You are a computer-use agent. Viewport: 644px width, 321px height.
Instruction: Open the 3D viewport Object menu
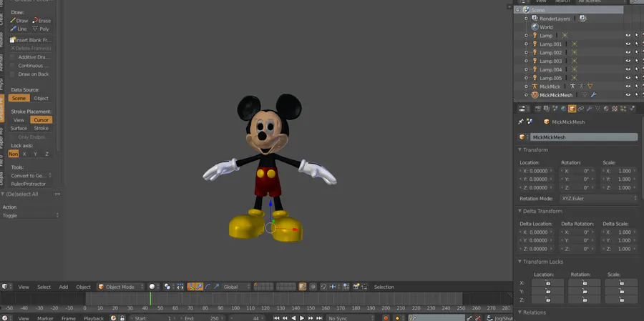coord(84,287)
